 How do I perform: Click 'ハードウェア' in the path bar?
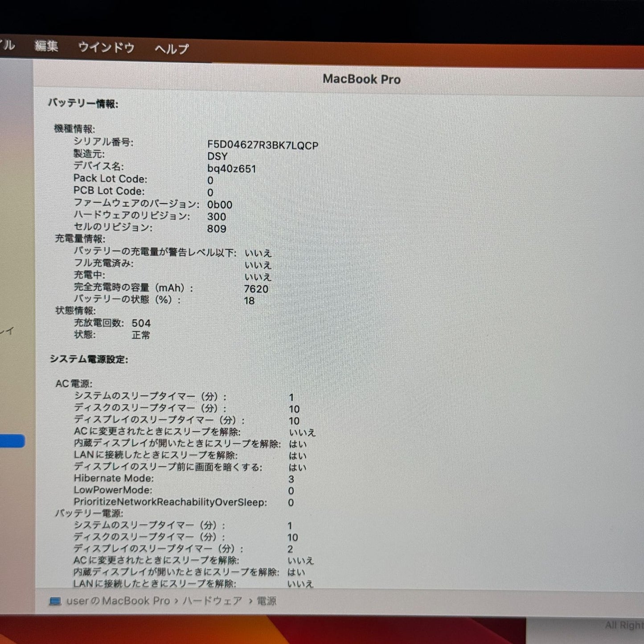pos(213,601)
